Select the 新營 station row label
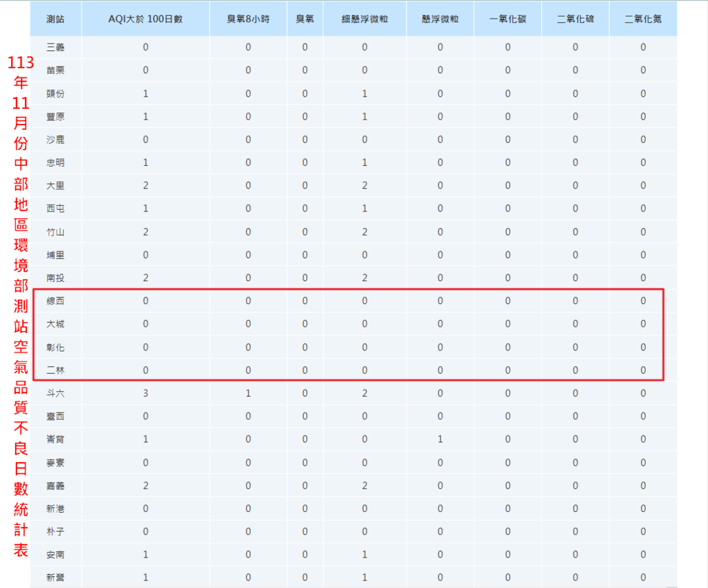708x588 pixels. (56, 577)
